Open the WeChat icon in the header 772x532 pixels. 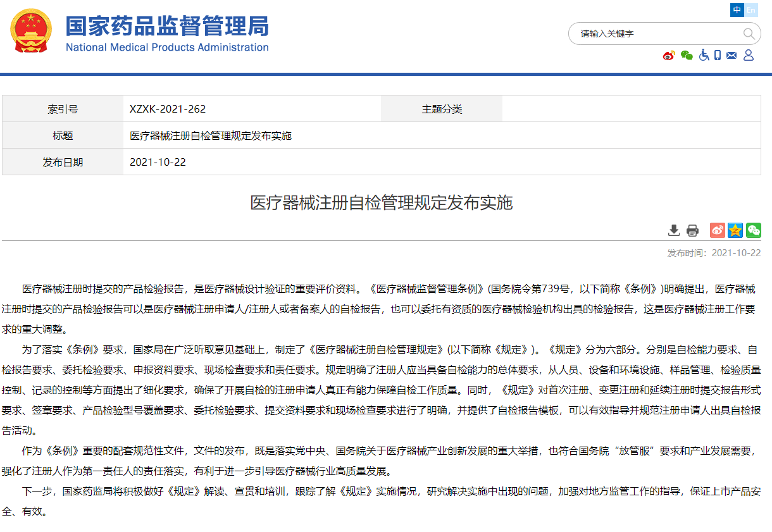pyautogui.click(x=687, y=56)
